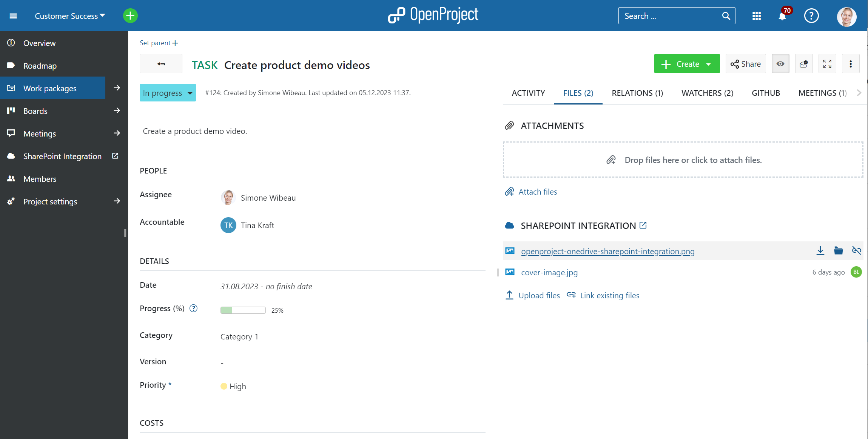Viewport: 868px width, 439px height.
Task: Open notifications bell showing 70 alerts
Action: 782,16
